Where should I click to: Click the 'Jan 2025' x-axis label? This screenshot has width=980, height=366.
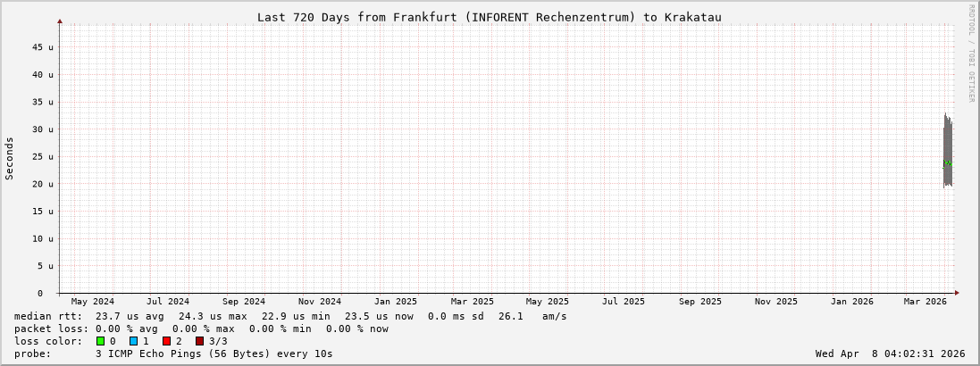click(395, 302)
